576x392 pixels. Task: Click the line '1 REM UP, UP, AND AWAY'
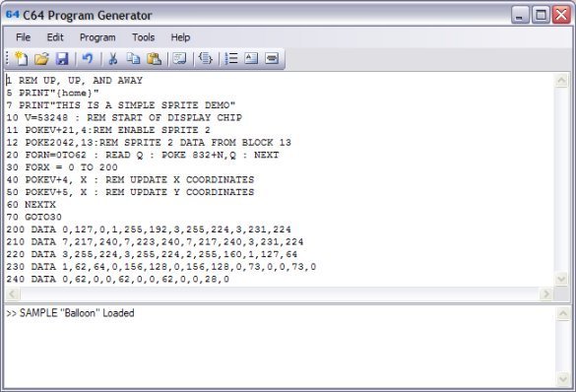pyautogui.click(x=75, y=81)
